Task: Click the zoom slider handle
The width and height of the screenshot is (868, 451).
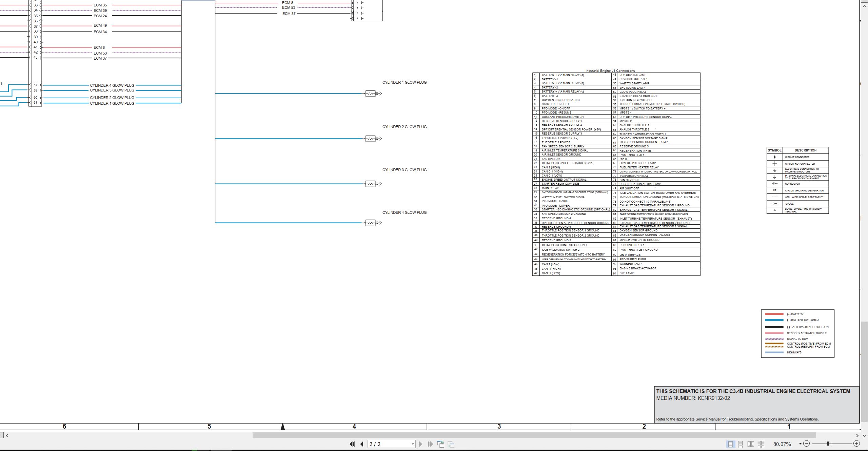Action: tap(828, 444)
